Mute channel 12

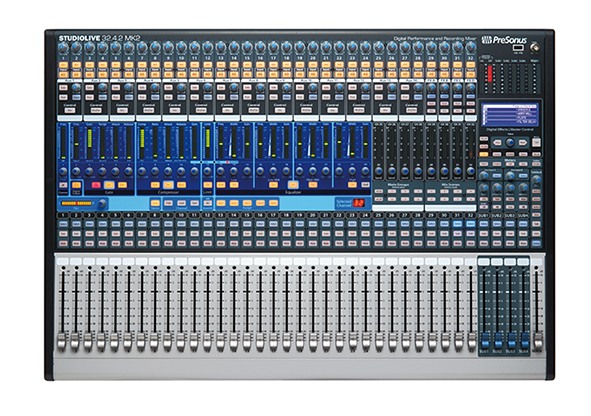pos(208,243)
